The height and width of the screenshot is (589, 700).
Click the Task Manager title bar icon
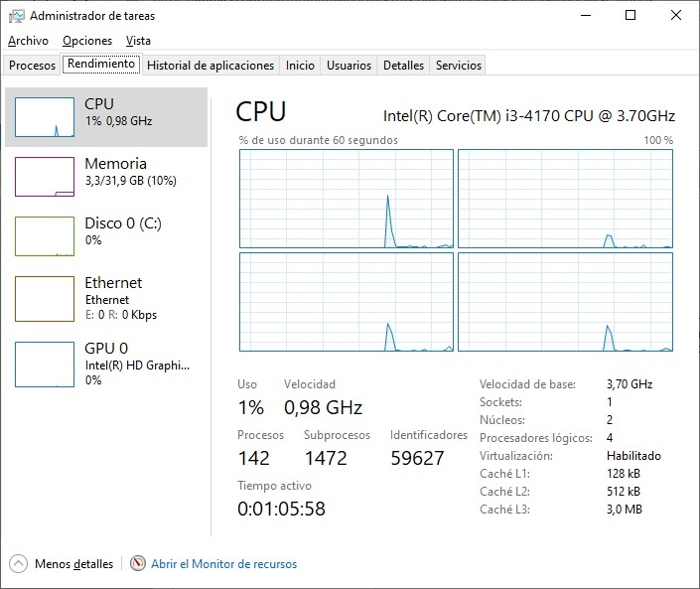tap(17, 16)
